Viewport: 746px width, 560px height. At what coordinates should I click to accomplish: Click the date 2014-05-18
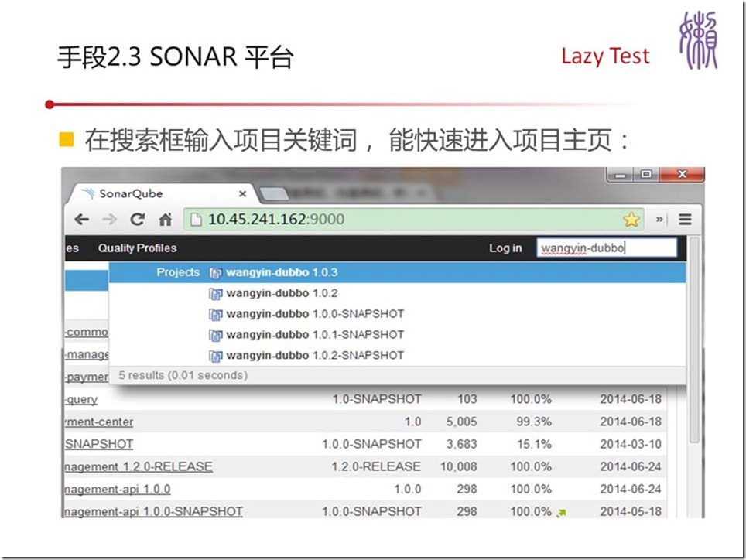pyautogui.click(x=631, y=511)
